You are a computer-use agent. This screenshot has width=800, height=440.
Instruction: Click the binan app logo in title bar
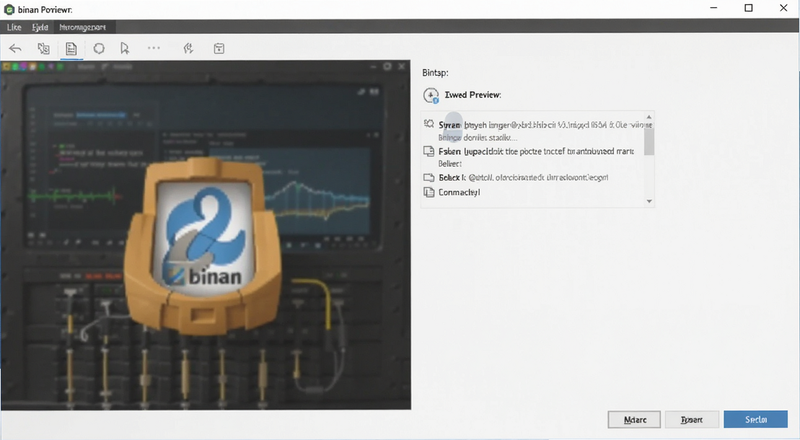(x=9, y=9)
